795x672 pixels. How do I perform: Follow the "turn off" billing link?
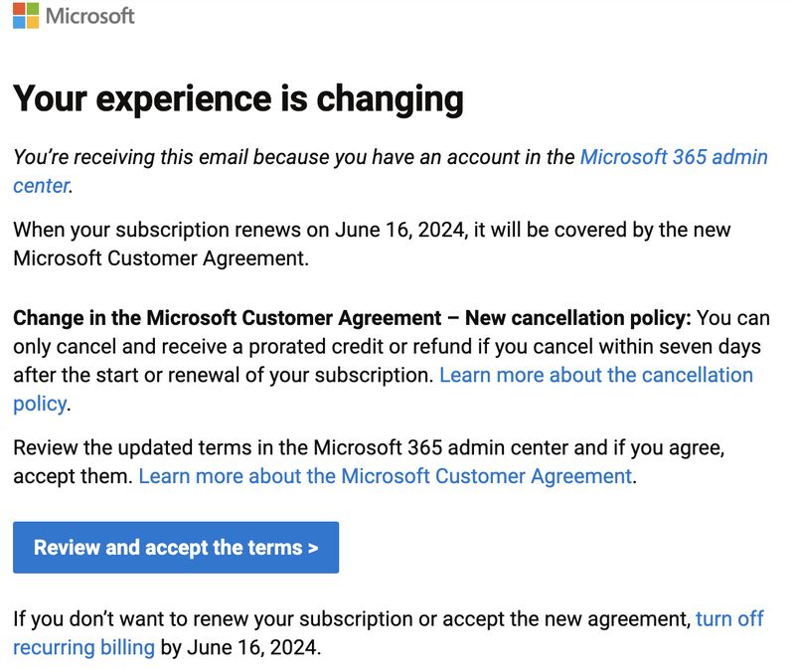tap(729, 618)
